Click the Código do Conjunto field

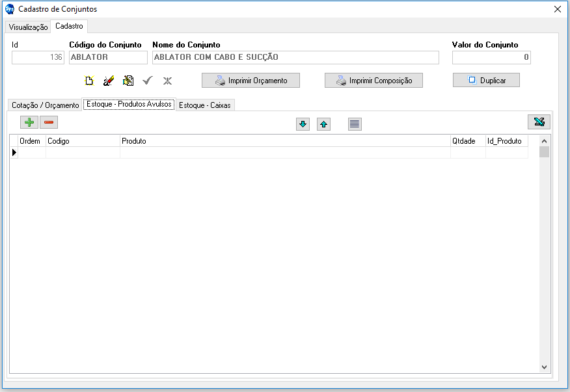pyautogui.click(x=108, y=57)
